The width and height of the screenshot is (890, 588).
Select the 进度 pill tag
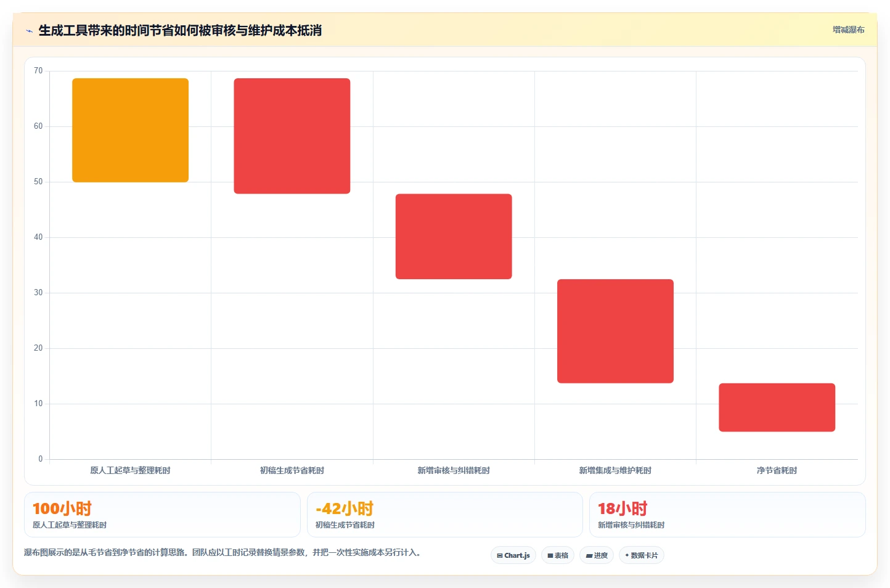(x=597, y=555)
